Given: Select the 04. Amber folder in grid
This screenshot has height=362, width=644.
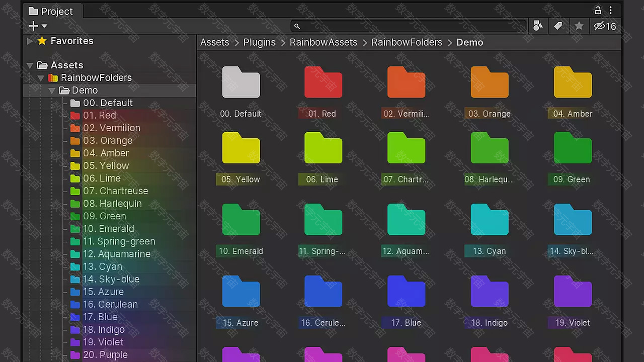Looking at the screenshot, I should pyautogui.click(x=573, y=82).
